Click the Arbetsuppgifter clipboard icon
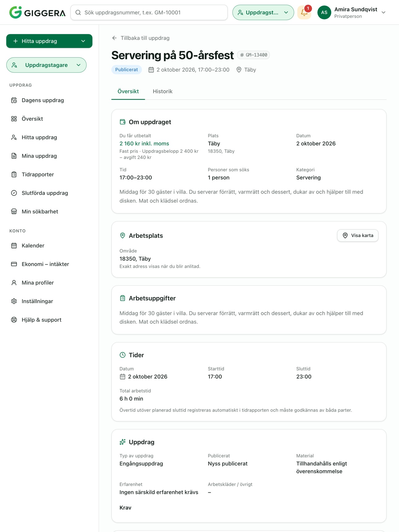 (123, 298)
